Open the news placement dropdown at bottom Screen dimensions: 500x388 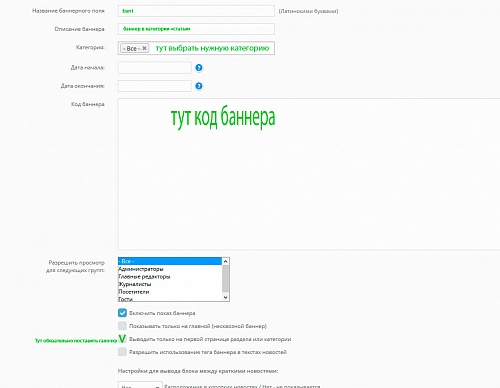pos(140,385)
